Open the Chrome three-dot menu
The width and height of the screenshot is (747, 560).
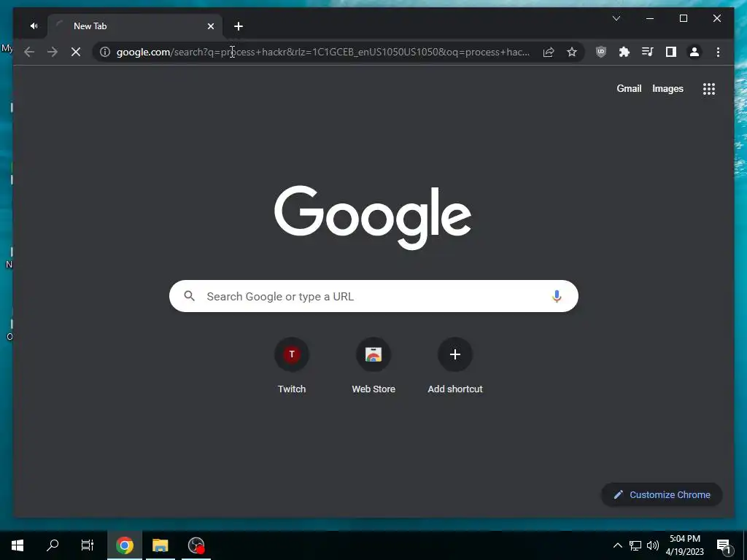click(718, 52)
